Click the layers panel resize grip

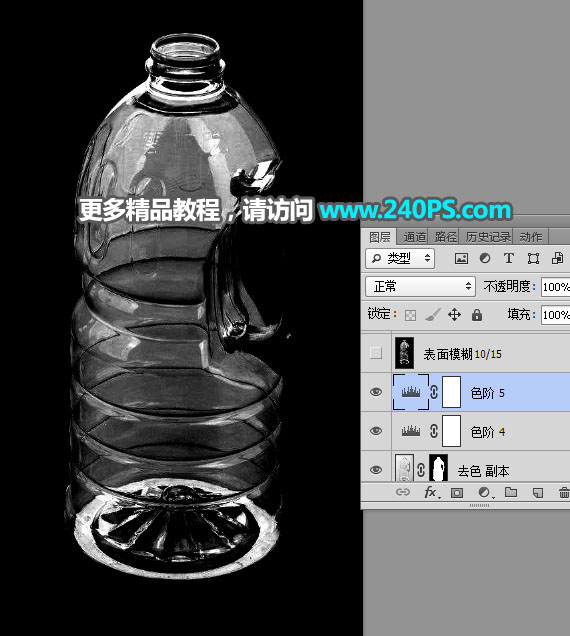pos(479,505)
